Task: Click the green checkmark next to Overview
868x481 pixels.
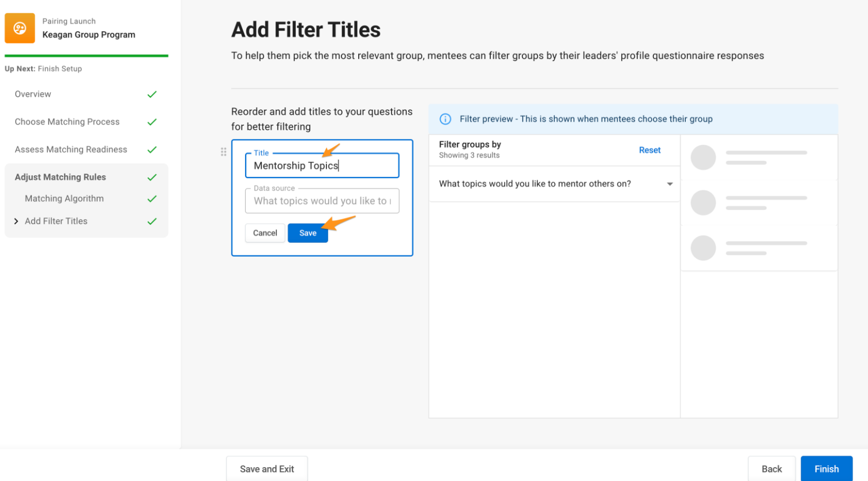Action: point(152,94)
